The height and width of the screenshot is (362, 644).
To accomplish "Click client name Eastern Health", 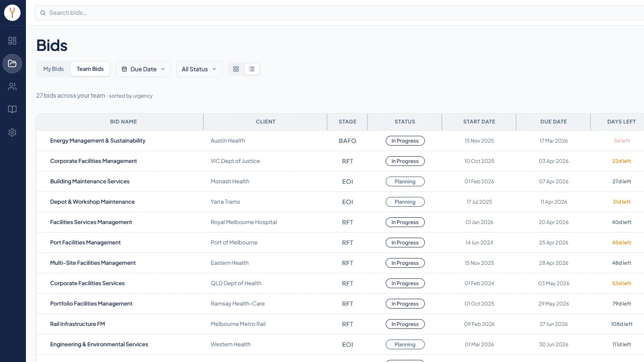I will coord(229,263).
